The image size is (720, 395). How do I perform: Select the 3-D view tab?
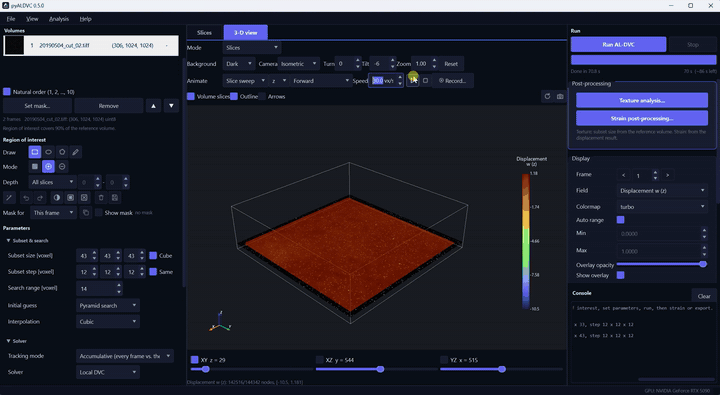246,33
